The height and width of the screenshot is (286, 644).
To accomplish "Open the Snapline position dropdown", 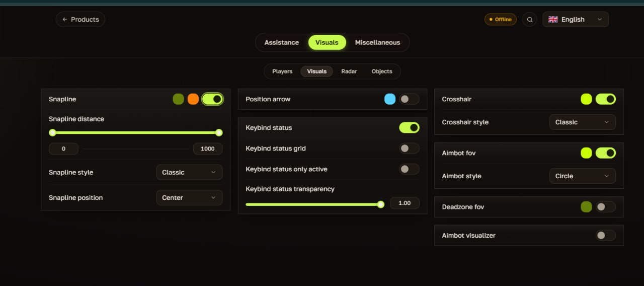I will coord(189,198).
